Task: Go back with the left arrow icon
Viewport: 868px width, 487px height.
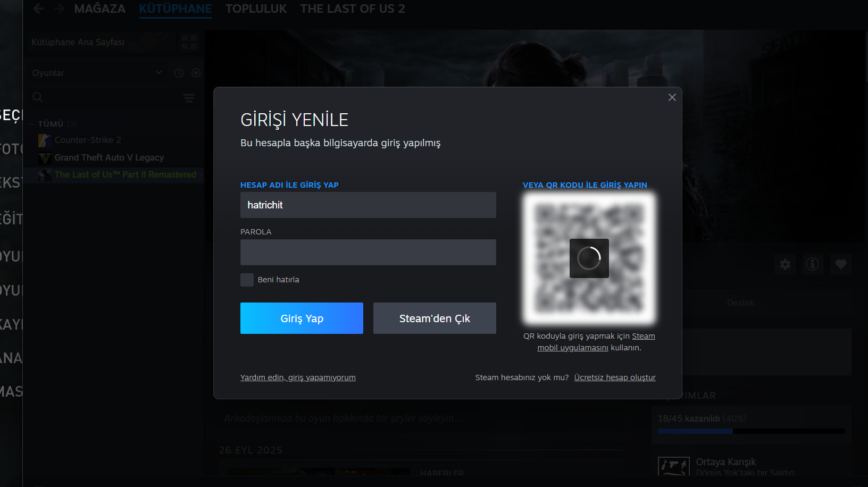Action: (38, 9)
